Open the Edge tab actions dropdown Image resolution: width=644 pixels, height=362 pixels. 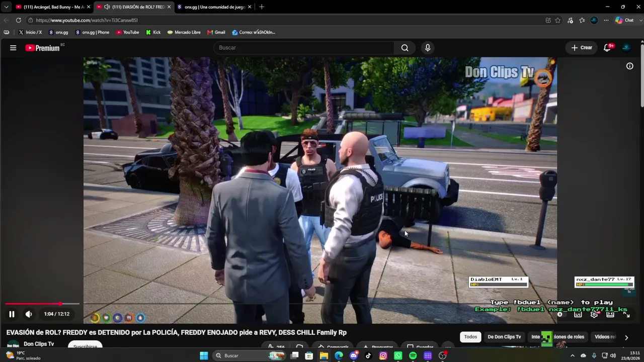pos(6,7)
